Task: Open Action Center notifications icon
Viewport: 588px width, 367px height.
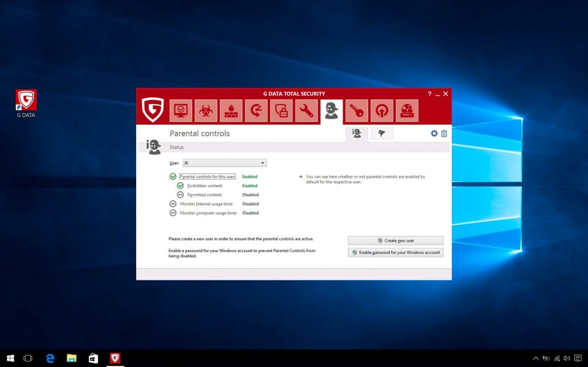Action: point(578,358)
